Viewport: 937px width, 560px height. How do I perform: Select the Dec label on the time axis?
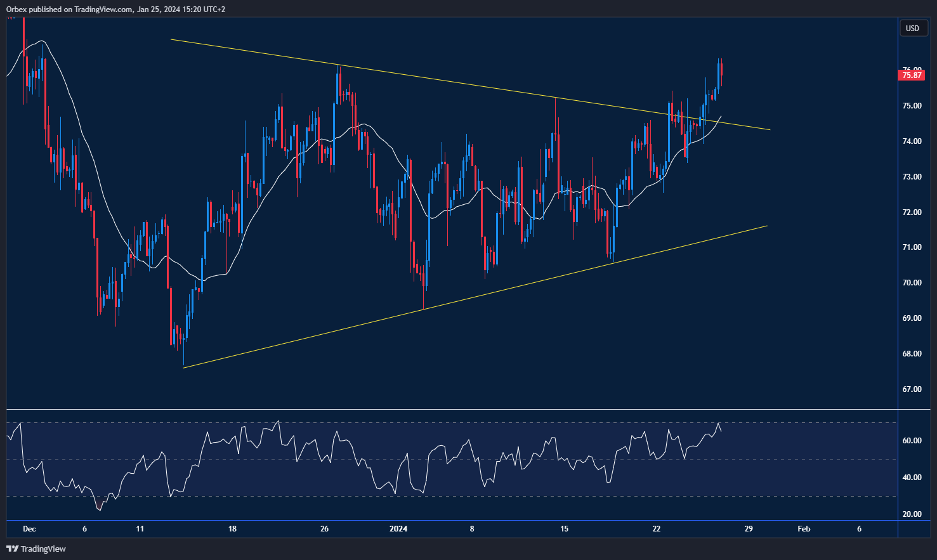tap(29, 528)
